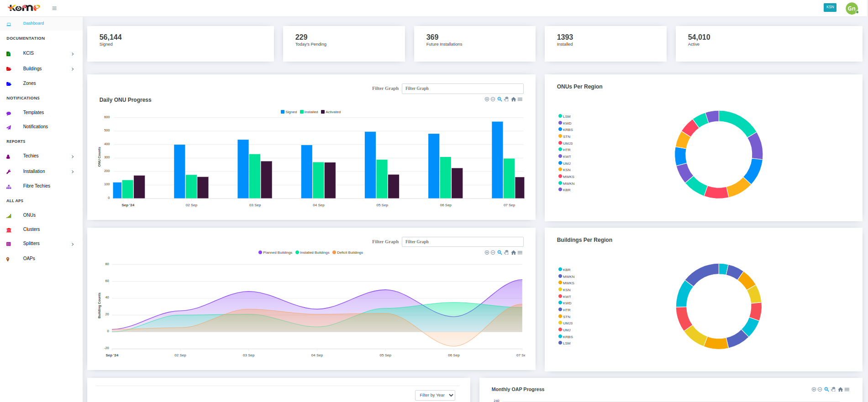Open the 54,010 Active card

tap(769, 44)
